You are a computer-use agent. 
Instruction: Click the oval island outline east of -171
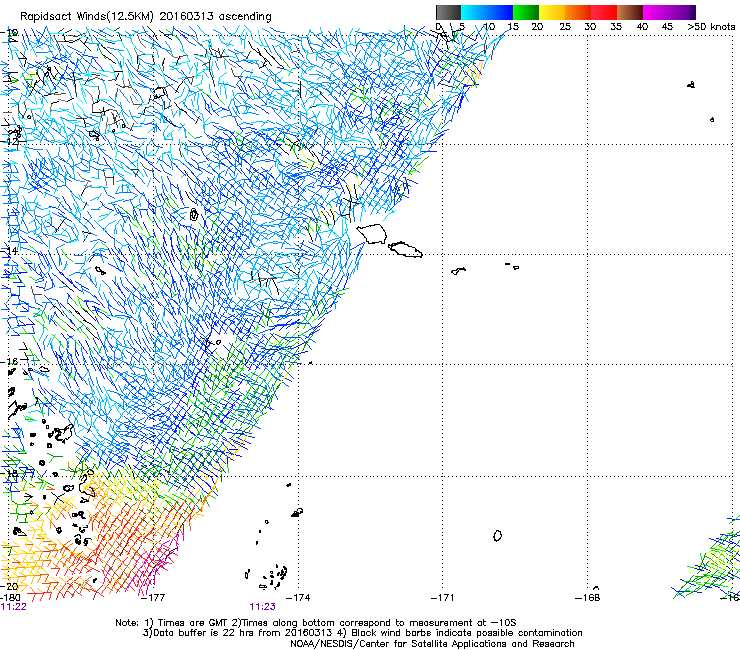click(x=497, y=536)
